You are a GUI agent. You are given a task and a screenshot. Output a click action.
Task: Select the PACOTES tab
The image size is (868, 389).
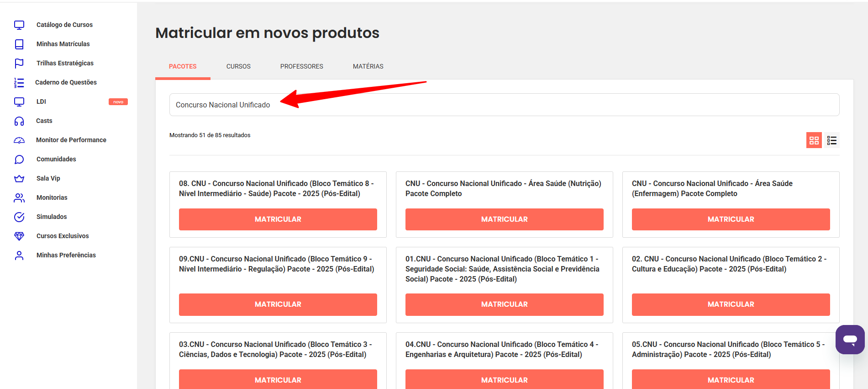[183, 66]
